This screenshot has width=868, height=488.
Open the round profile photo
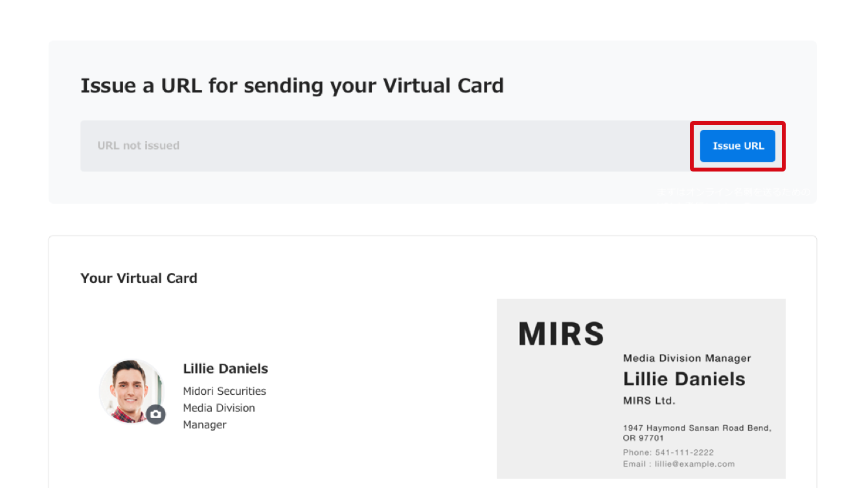(x=131, y=391)
